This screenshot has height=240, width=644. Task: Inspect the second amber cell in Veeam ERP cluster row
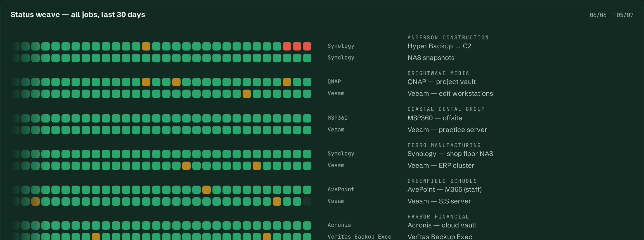coord(257,166)
